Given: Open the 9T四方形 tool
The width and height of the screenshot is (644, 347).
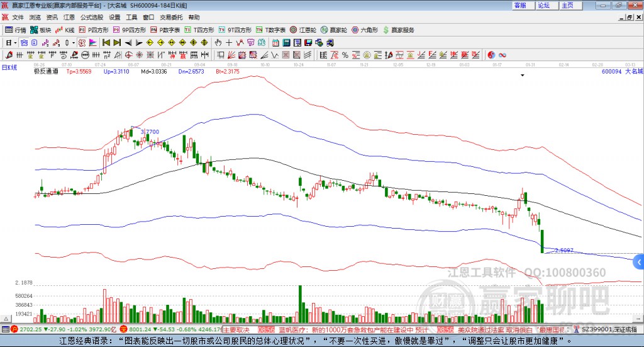Looking at the screenshot, I should pyautogui.click(x=235, y=30).
